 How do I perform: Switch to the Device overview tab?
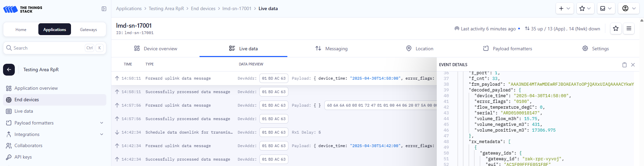click(x=155, y=49)
